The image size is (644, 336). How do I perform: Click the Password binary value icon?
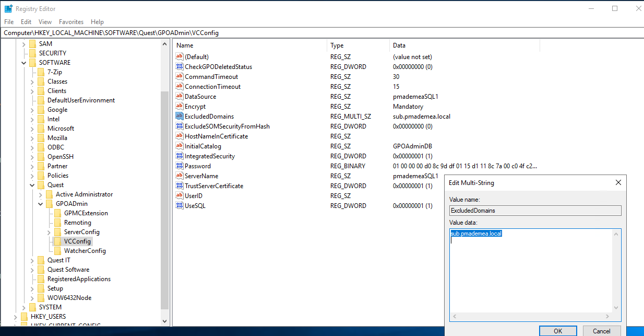[x=180, y=166]
